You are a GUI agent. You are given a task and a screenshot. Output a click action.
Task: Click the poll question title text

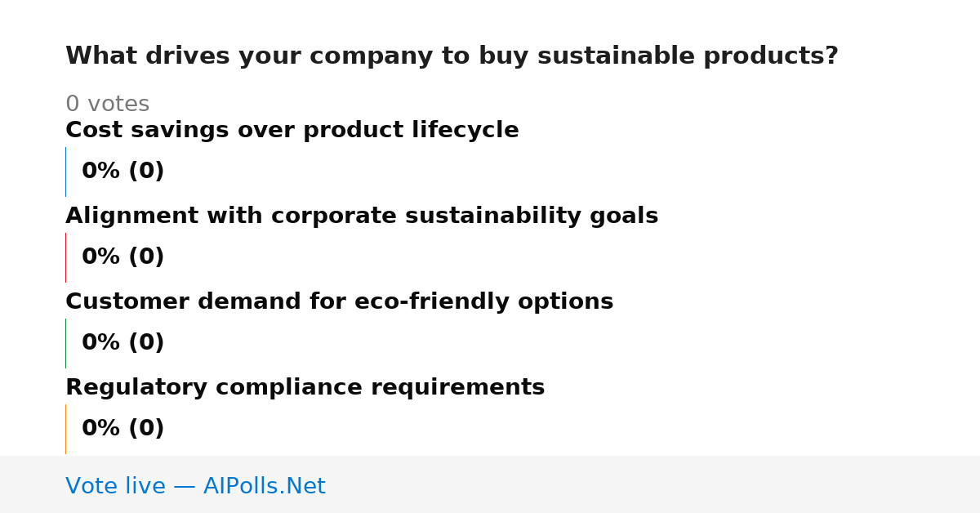coord(452,56)
